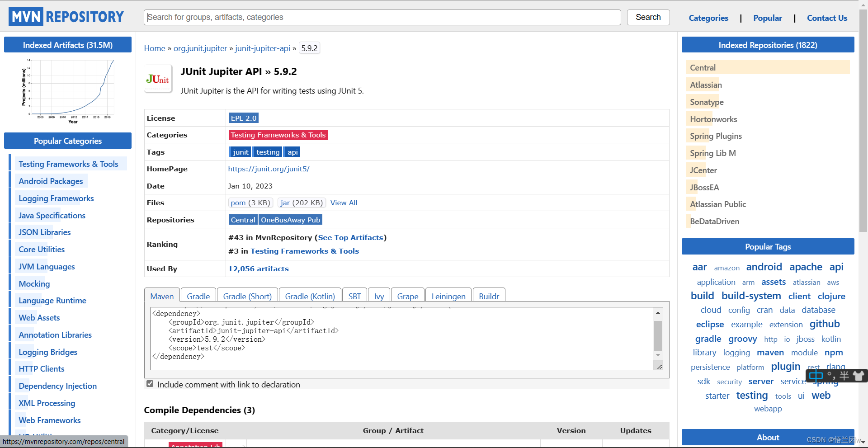Switch to the Maven tab
Image resolution: width=868 pixels, height=448 pixels.
click(162, 296)
